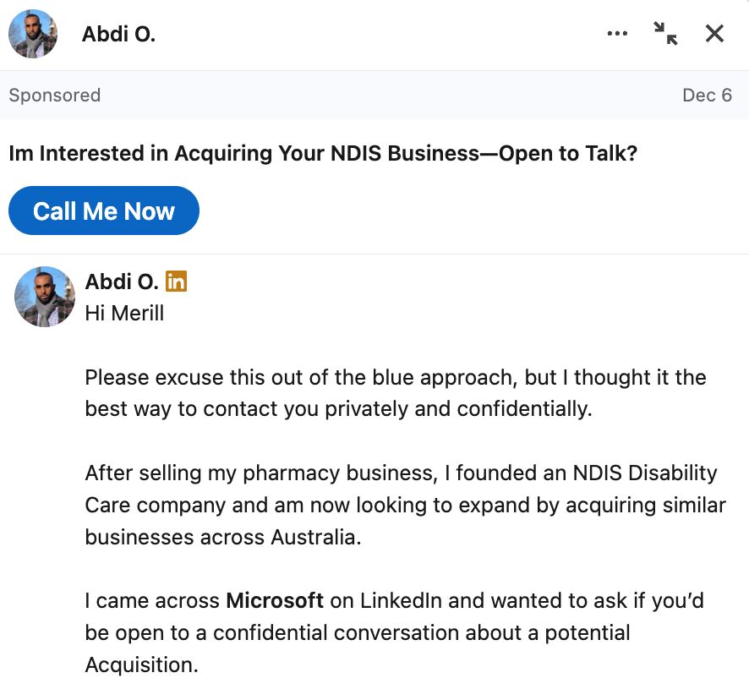The width and height of the screenshot is (749, 700).
Task: Open the overflow menu for conversation options
Action: [x=617, y=33]
